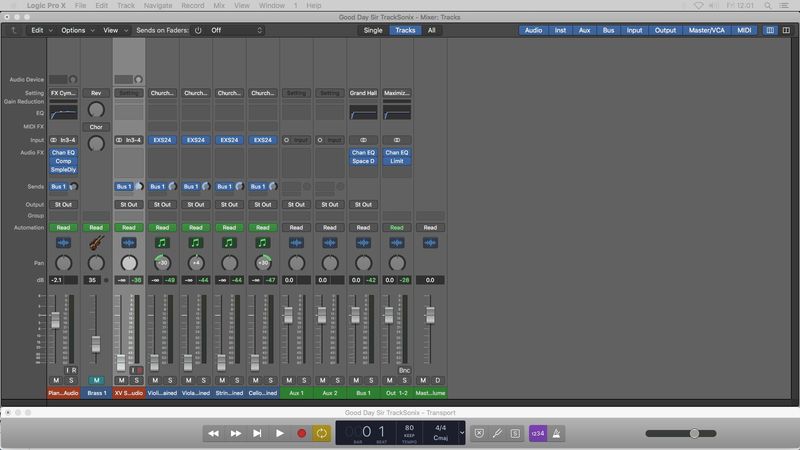Screen dimensions: 800x450
Task: Switch the mixer to All view
Action: coord(432,30)
